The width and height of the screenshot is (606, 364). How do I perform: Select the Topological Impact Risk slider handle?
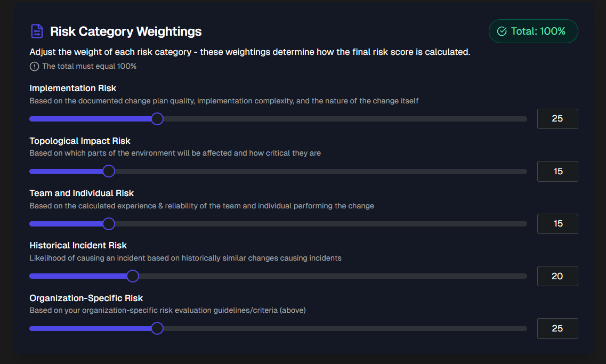[109, 171]
